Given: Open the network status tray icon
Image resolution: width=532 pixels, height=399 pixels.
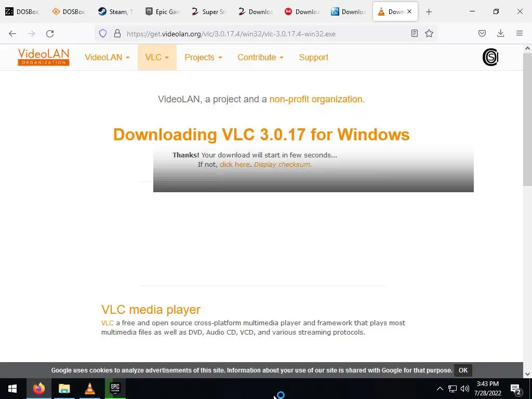Looking at the screenshot, I should [x=453, y=389].
